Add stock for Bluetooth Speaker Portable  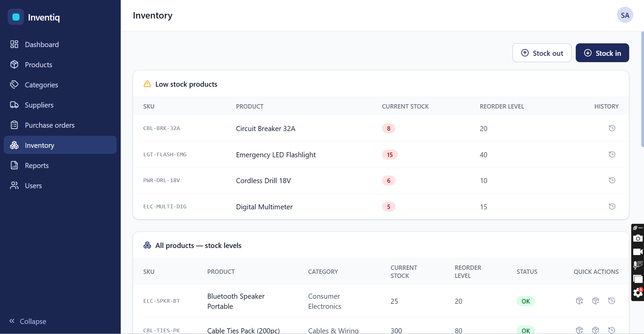579,301
